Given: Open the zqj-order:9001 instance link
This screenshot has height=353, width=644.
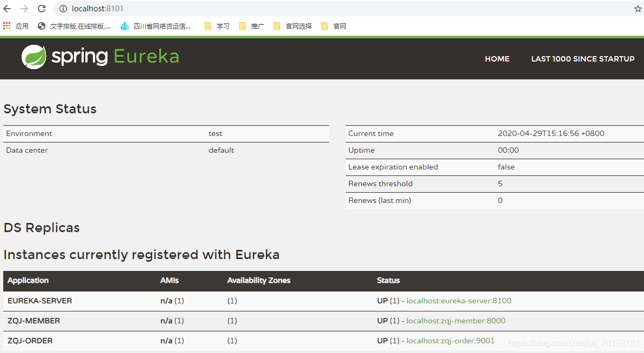Looking at the screenshot, I should pyautogui.click(x=451, y=341).
